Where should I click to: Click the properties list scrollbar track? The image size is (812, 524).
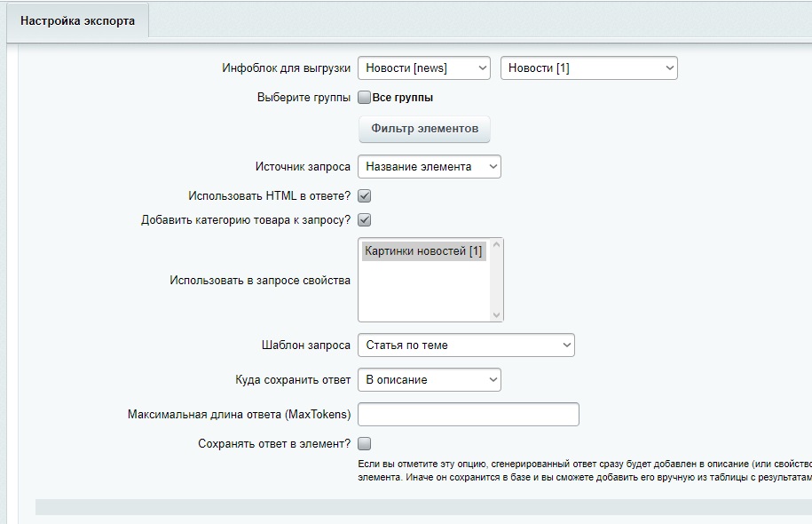tap(495, 280)
